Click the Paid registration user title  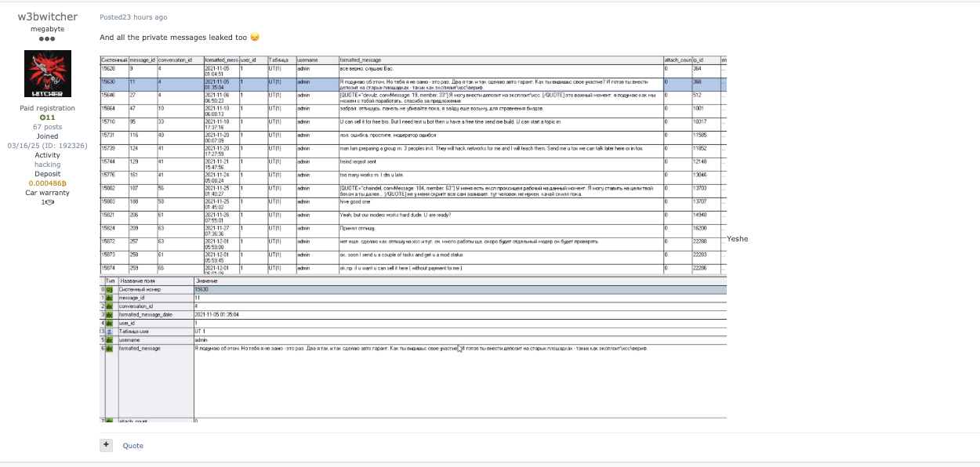click(47, 108)
